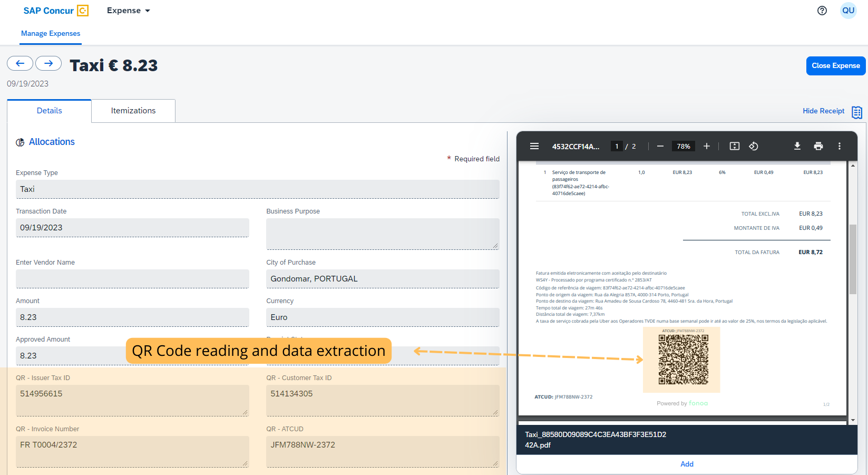Click the Add receipt link
The image size is (868, 475).
(687, 464)
